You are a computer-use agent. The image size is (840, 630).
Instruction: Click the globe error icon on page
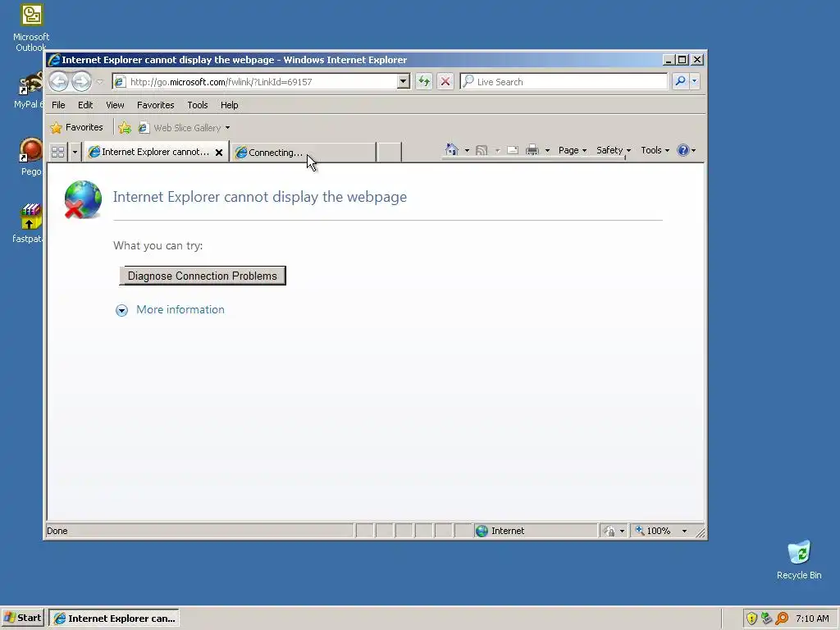(83, 200)
